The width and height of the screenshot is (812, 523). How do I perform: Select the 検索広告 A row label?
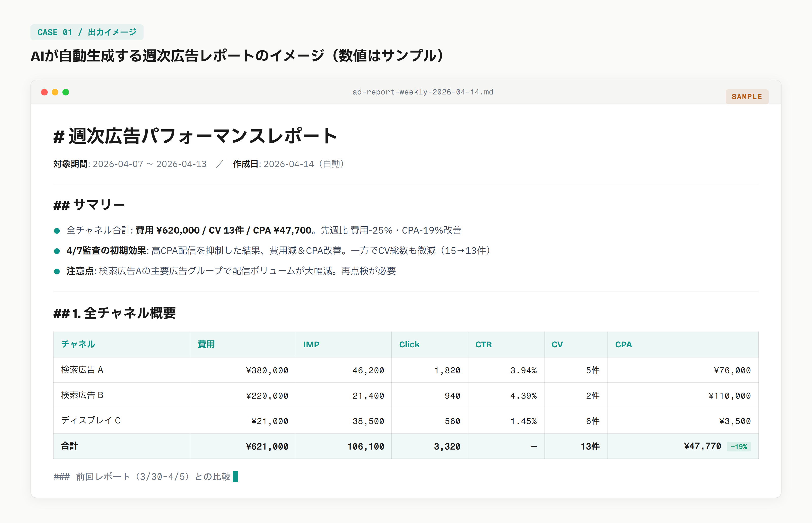click(x=82, y=370)
